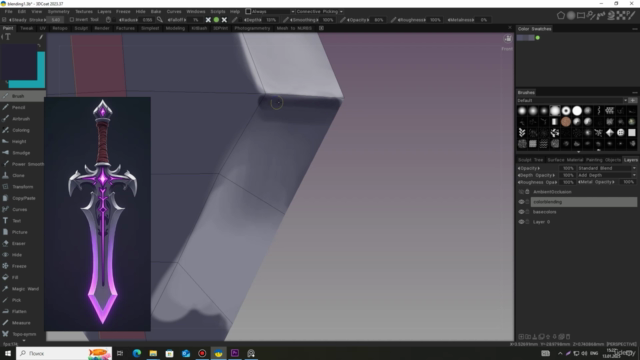The height and width of the screenshot is (360, 640).
Task: Activate the Magic Wand tool
Action: tap(22, 289)
